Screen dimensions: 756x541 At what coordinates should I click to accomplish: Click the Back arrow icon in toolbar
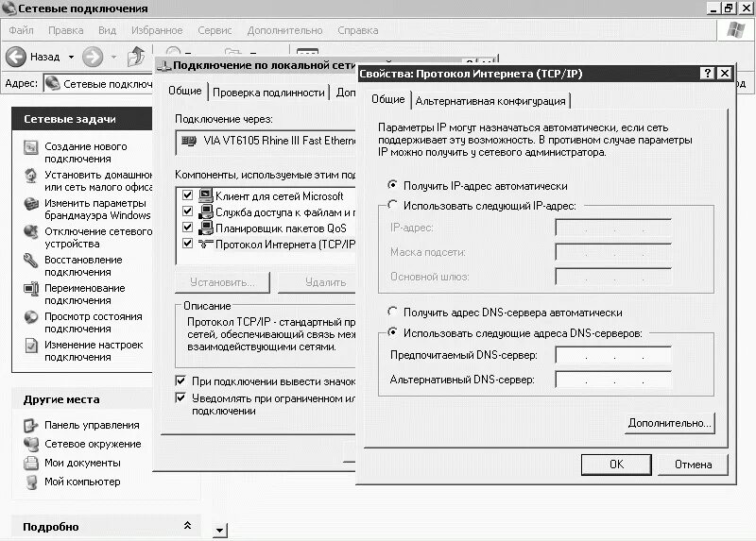(x=16, y=57)
